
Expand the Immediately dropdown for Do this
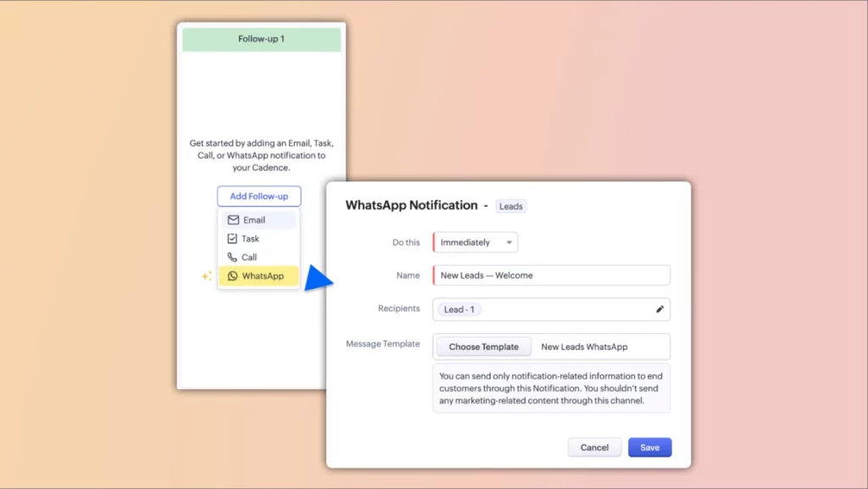[x=476, y=242]
